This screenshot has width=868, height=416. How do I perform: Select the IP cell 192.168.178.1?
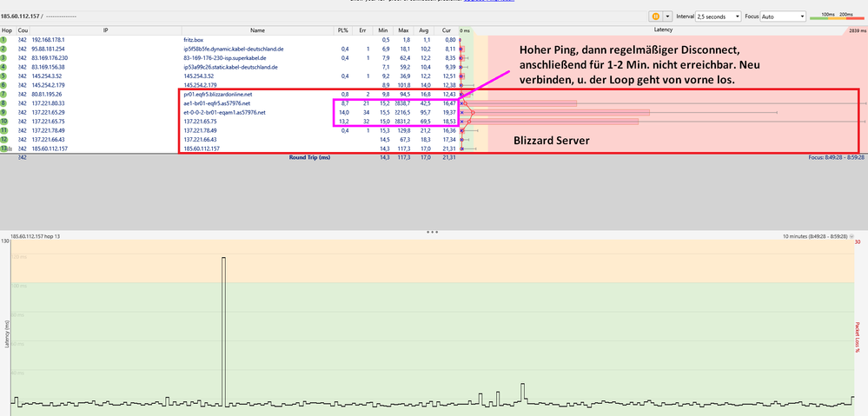[x=48, y=40]
